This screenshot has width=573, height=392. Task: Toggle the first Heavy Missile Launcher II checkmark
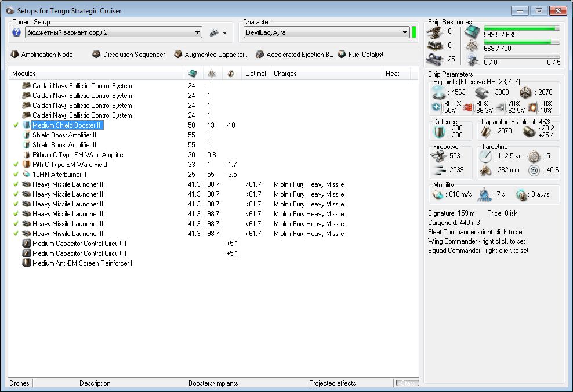coord(16,184)
